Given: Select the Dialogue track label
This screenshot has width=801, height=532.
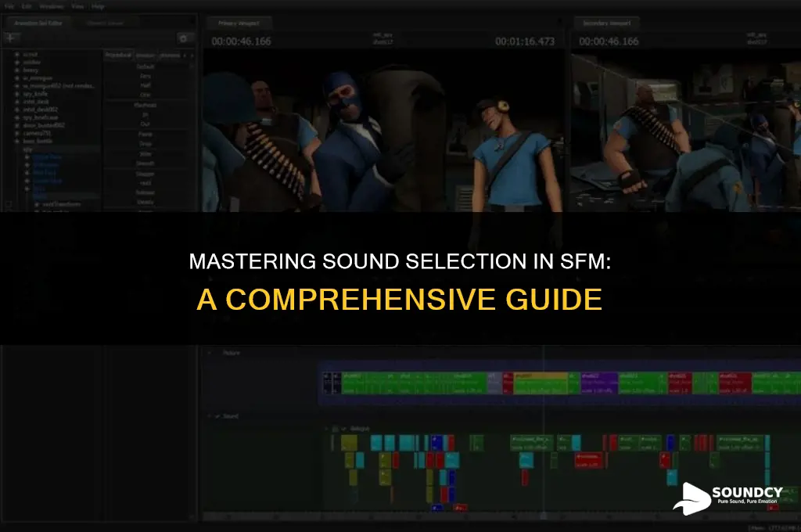Looking at the screenshot, I should point(360,429).
